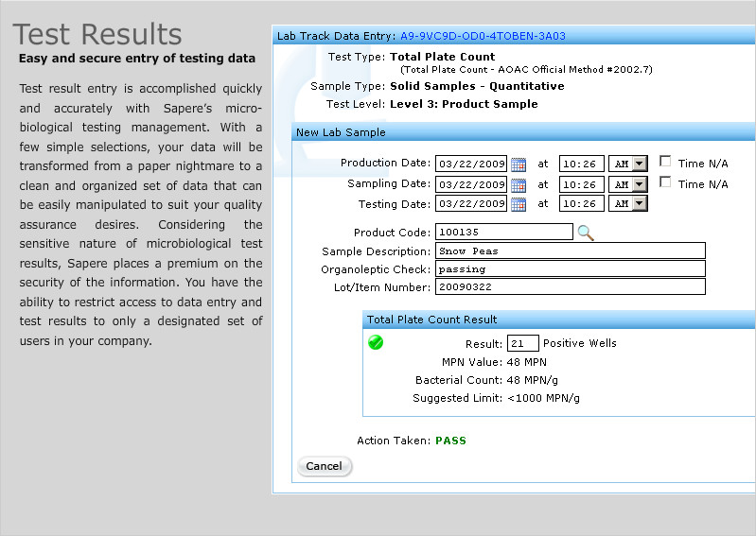Focus the Sampling Date field
This screenshot has width=756, height=536.
click(471, 184)
